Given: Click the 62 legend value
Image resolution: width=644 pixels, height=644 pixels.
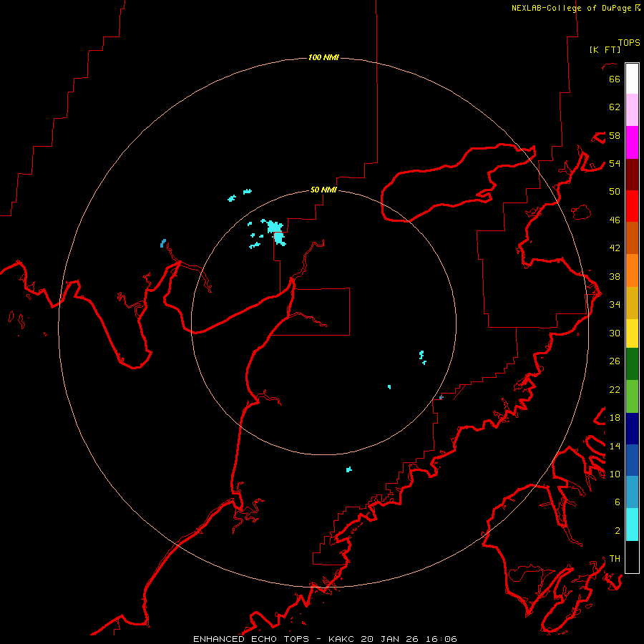Looking at the screenshot, I should click(615, 107).
